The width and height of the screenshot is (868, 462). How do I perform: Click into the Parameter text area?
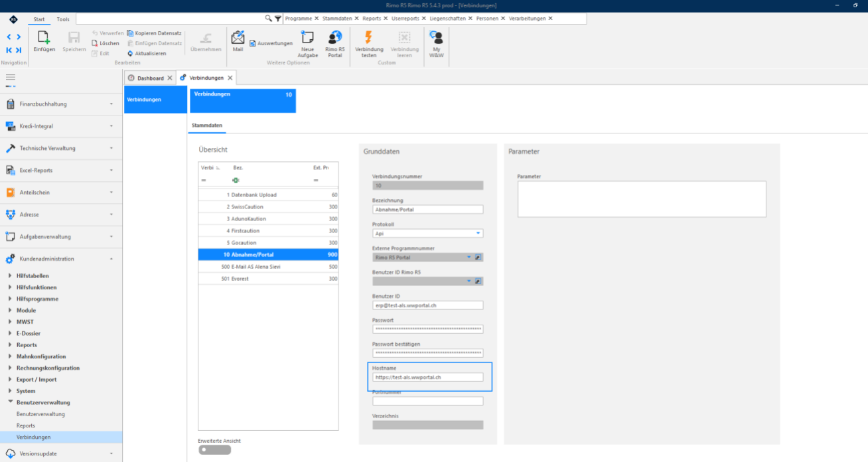(x=642, y=199)
